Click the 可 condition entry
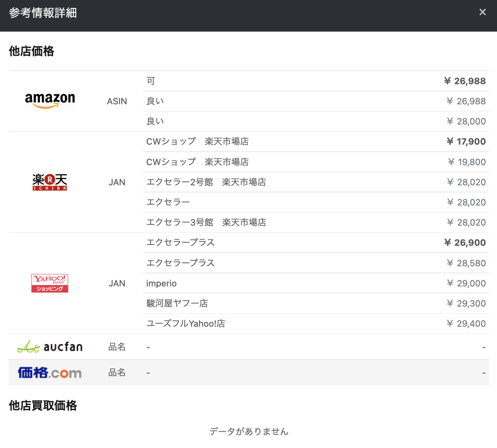This screenshot has height=448, width=497. coord(151,81)
